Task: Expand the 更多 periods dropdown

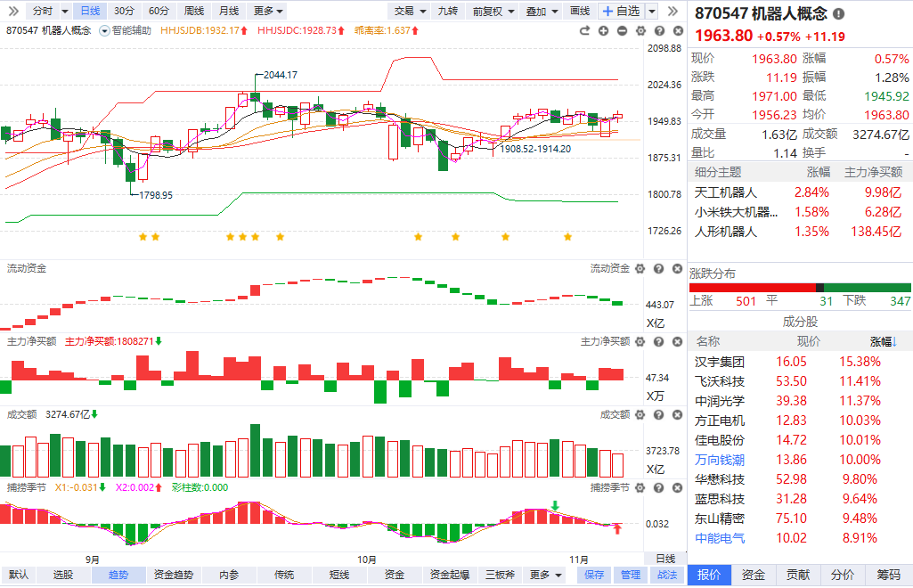Action: [268, 11]
